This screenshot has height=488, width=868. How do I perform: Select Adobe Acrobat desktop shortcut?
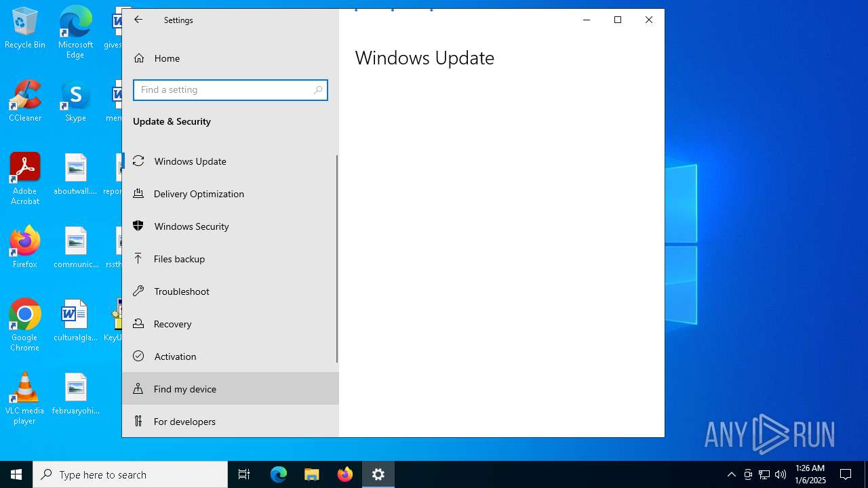[25, 179]
